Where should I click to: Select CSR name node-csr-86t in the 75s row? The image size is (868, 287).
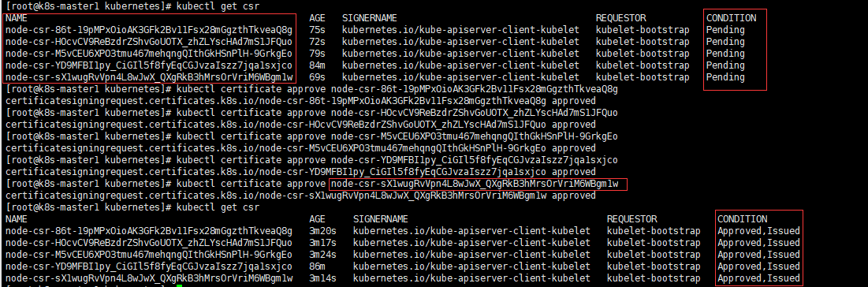click(x=149, y=30)
